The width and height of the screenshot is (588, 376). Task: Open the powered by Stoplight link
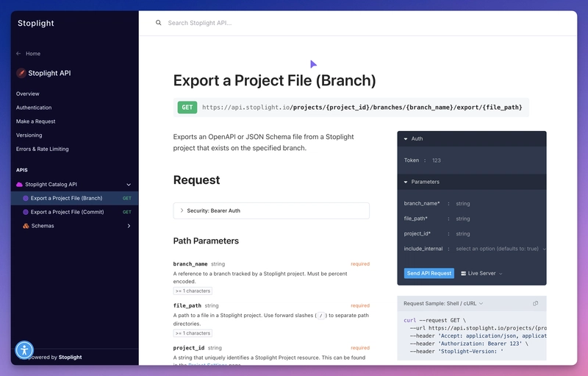pyautogui.click(x=54, y=358)
